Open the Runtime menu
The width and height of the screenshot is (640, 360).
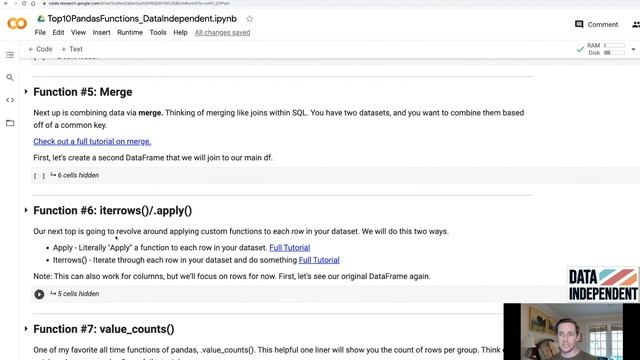(130, 33)
